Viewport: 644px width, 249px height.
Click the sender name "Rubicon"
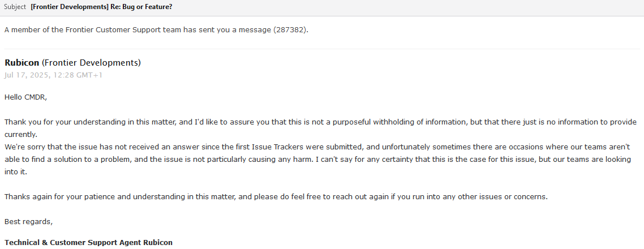22,63
